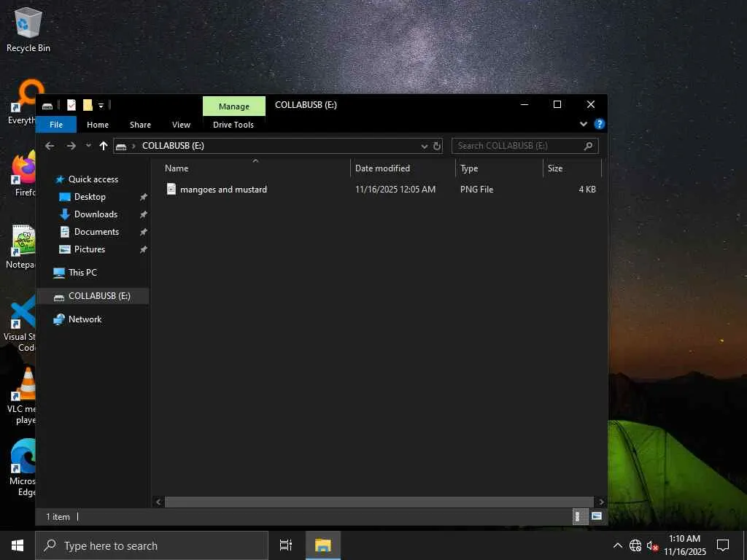This screenshot has width=747, height=560.
Task: Expand the ribbon with the chevron
Action: [x=583, y=124]
